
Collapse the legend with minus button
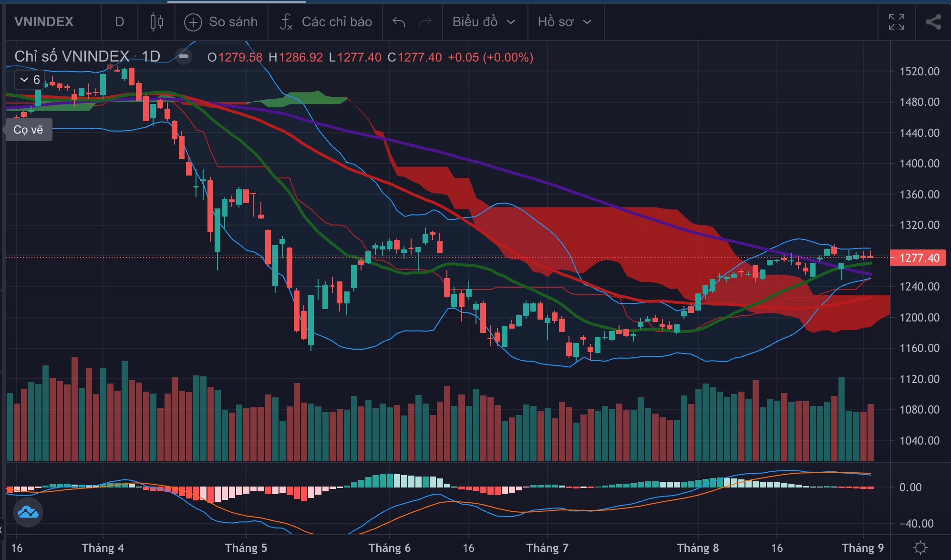184,57
